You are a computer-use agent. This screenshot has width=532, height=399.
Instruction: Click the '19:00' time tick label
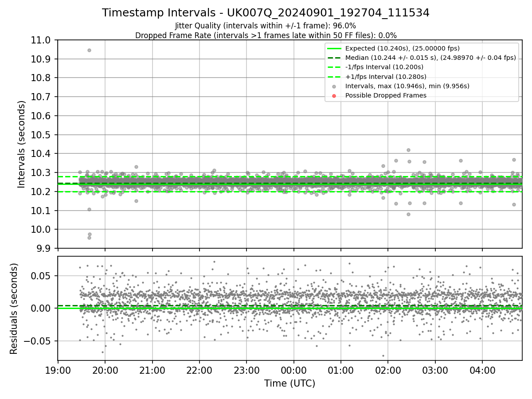coord(58,370)
